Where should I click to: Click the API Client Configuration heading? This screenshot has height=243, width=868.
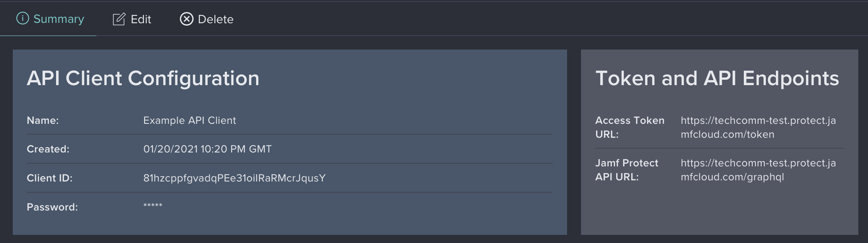[x=143, y=79]
